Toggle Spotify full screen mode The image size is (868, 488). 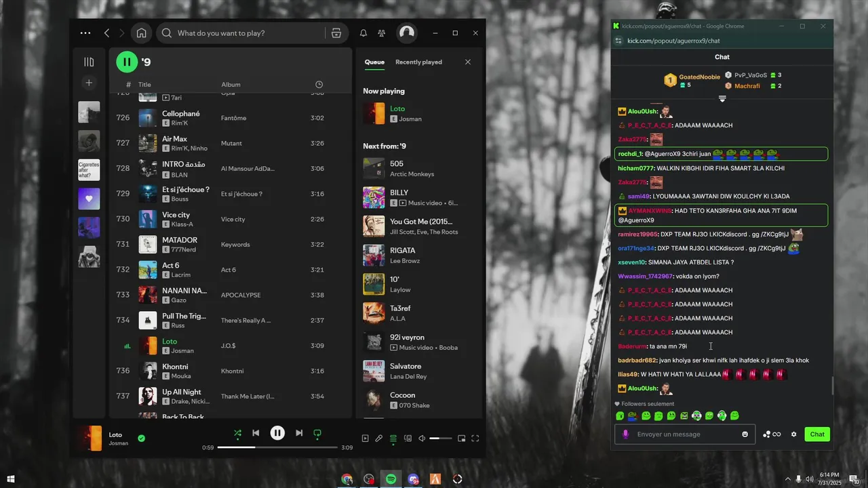[475, 439]
